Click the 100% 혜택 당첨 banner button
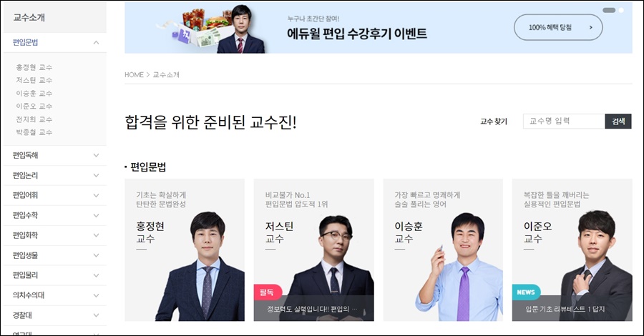Viewport: 644px width, 336px height. pyautogui.click(x=558, y=27)
